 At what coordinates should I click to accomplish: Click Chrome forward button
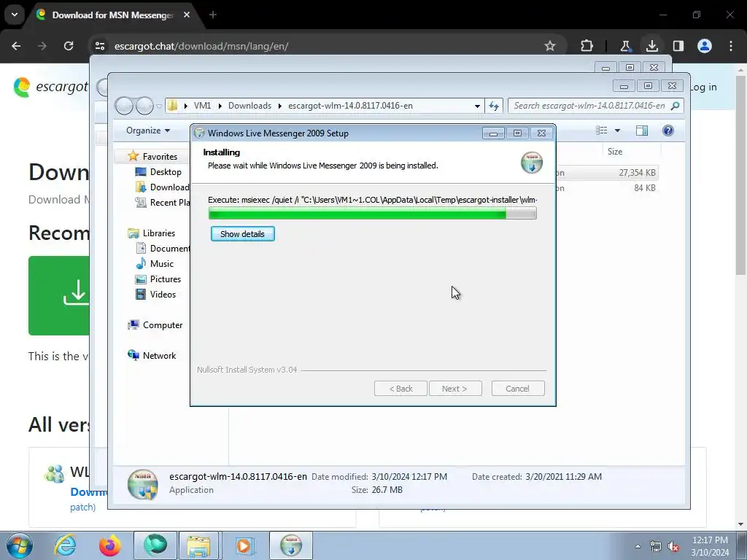[42, 46]
